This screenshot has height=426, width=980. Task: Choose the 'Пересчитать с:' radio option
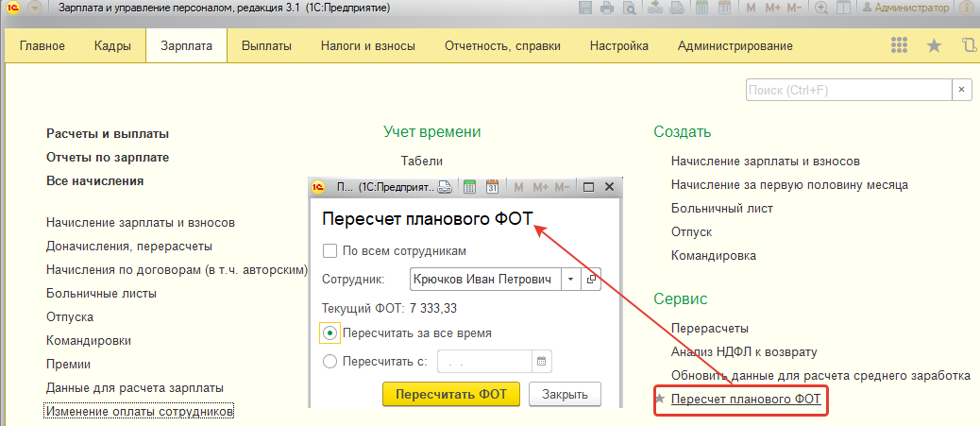click(x=329, y=361)
